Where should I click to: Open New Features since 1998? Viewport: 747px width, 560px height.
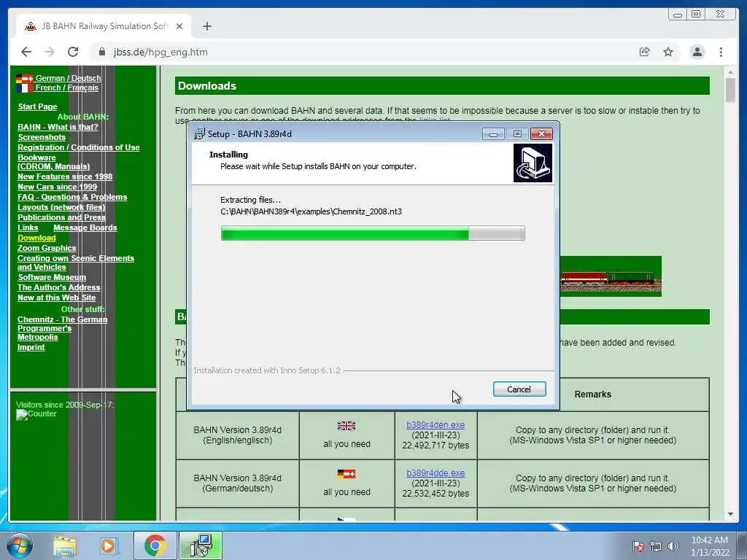pos(65,176)
